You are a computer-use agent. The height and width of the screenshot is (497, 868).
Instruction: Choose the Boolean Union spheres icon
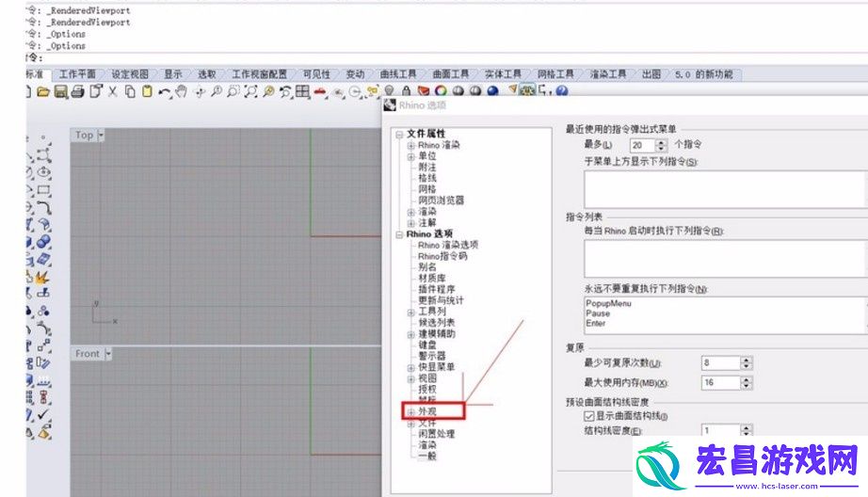(43, 243)
